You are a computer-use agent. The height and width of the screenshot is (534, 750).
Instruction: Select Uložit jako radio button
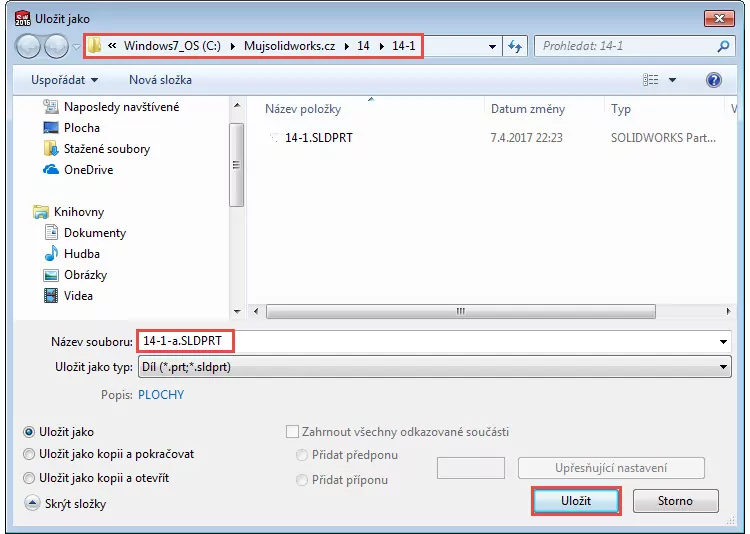[x=29, y=432]
